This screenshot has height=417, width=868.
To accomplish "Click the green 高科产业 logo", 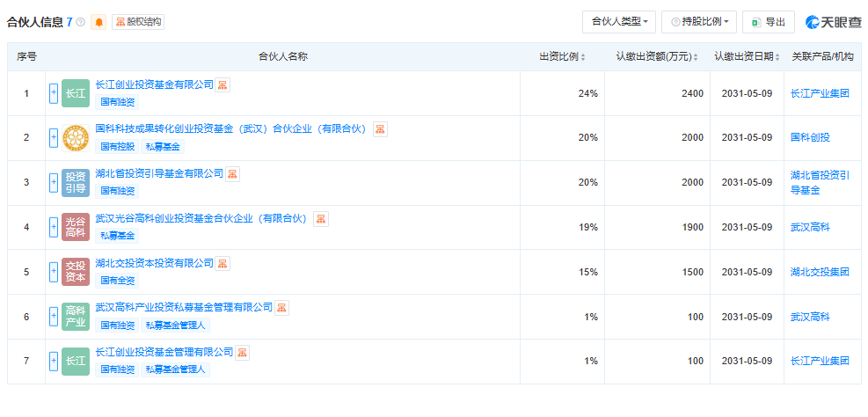I will 76,317.
